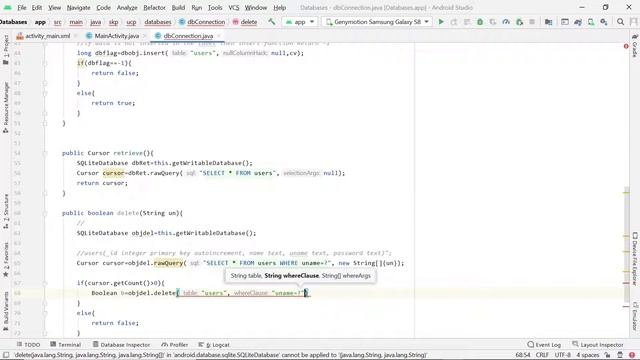The image size is (640, 360).
Task: Click the Stop square icon in toolbar
Action: click(x=532, y=22)
